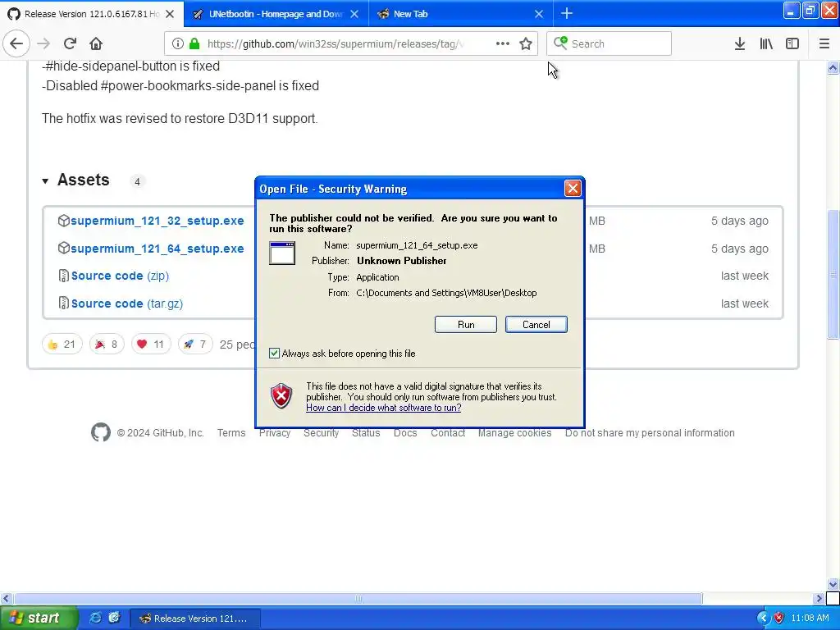Click the red security shield tray icon
Viewport: 840px width, 630px height.
point(779,618)
